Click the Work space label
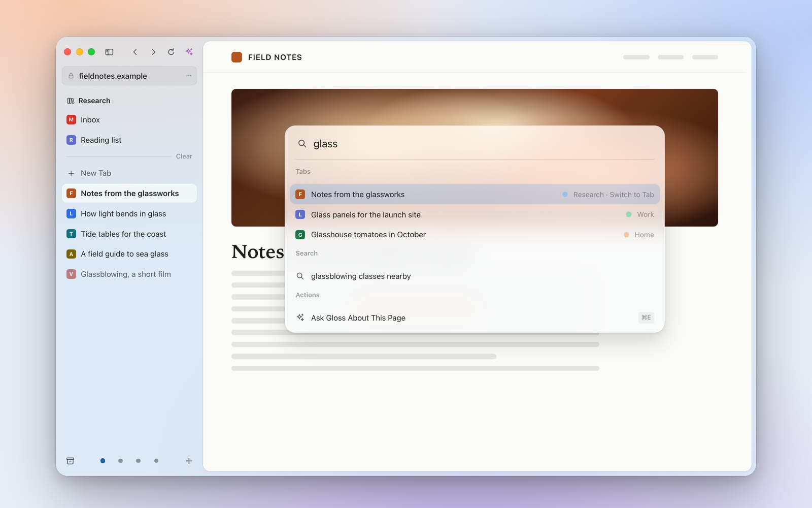The width and height of the screenshot is (812, 508). tap(646, 214)
